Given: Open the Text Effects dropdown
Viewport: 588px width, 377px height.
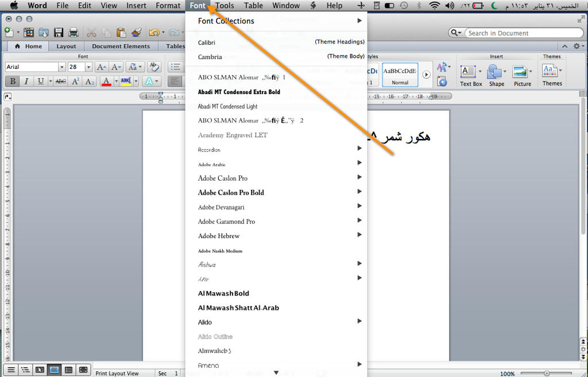Looking at the screenshot, I should point(151,81).
